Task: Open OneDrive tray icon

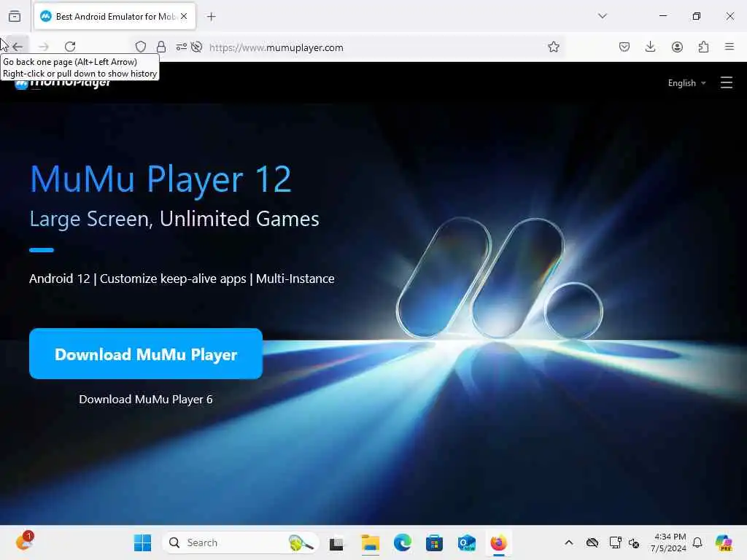Action: pyautogui.click(x=592, y=542)
